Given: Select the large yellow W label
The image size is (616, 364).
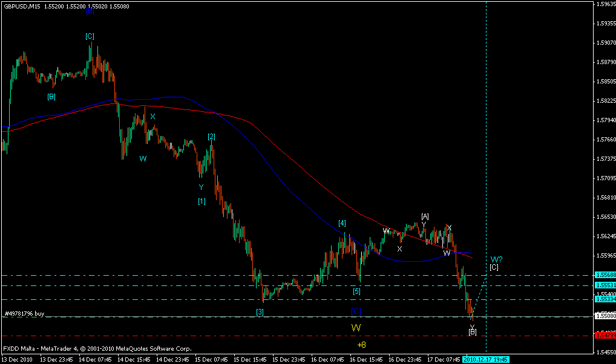Looking at the screenshot, I should [x=356, y=328].
